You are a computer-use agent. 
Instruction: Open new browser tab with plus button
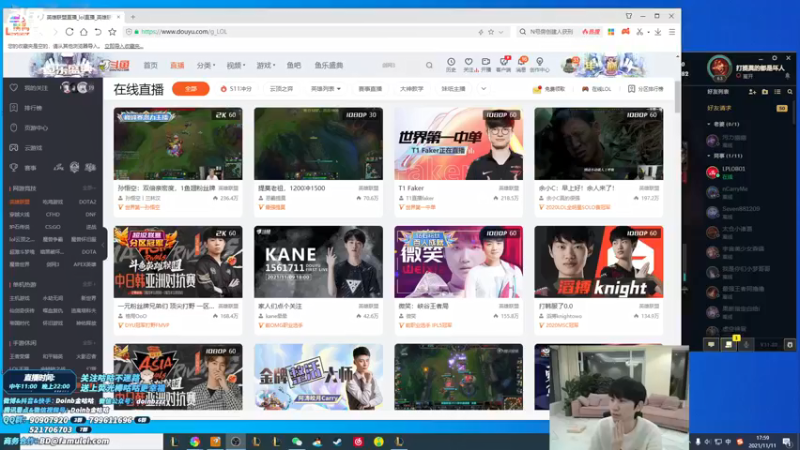pyautogui.click(x=133, y=17)
